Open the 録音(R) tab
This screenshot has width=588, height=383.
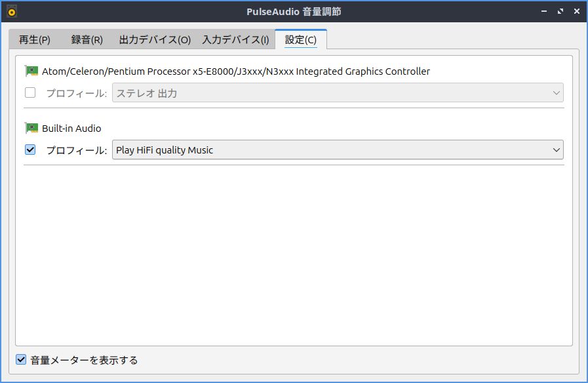[87, 39]
